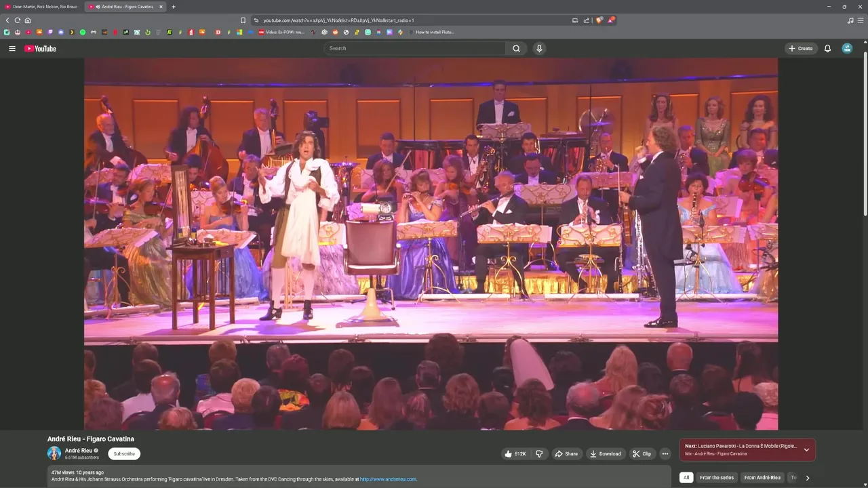Open André Rieu channel avatar
The image size is (868, 488).
[x=54, y=453]
